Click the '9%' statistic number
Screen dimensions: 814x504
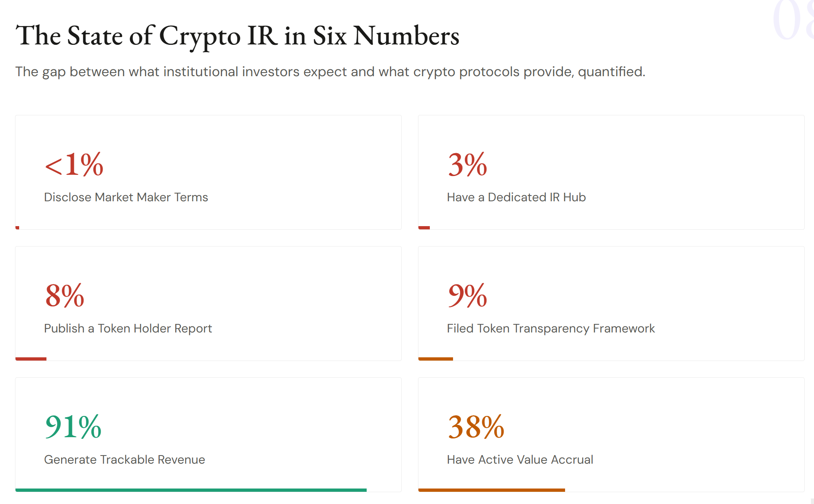467,296
